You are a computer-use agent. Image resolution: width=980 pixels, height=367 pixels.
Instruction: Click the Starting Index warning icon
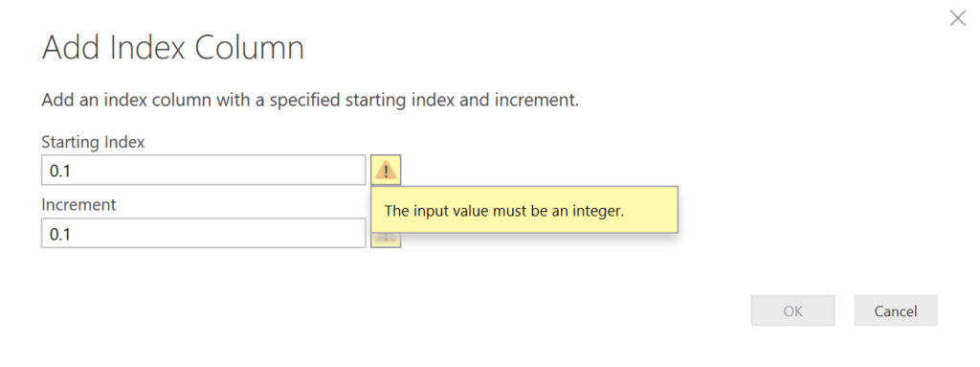coord(386,170)
